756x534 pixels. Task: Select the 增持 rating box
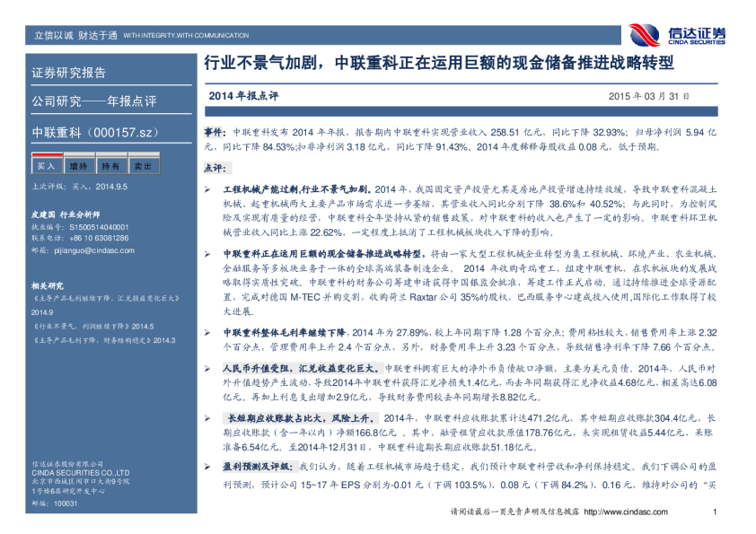[x=78, y=167]
